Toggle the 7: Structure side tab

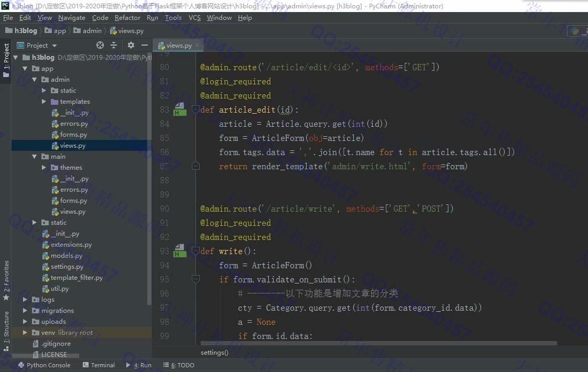6,331
